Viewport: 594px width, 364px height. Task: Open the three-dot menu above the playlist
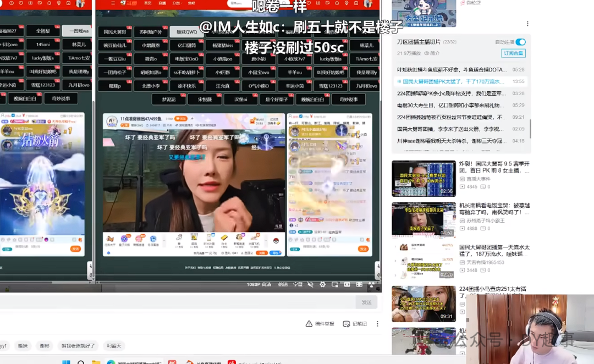pyautogui.click(x=527, y=24)
